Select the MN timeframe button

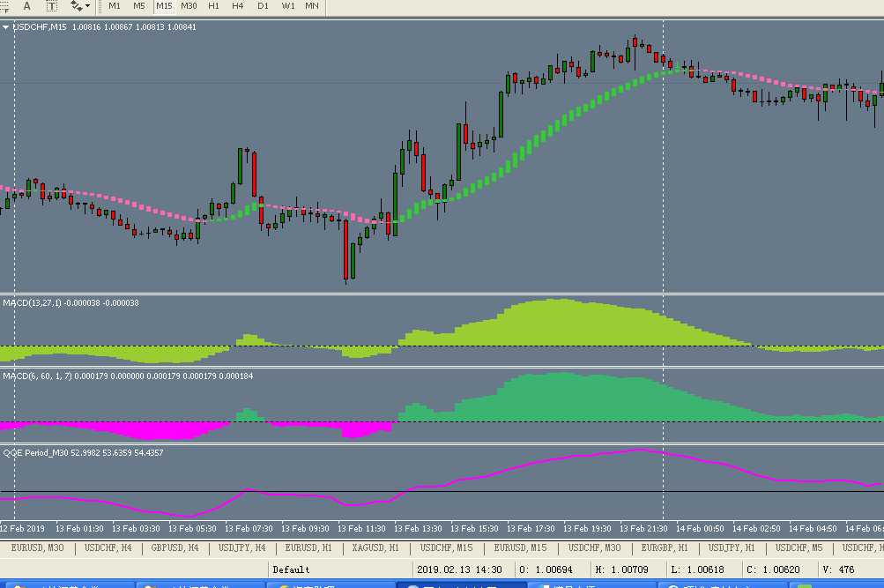tap(312, 6)
